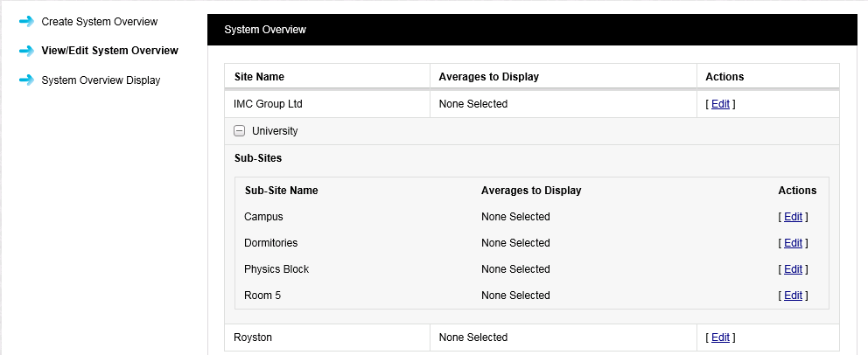Viewport: 868px width, 355px height.
Task: Edit the Physics Block sub-site
Action: (793, 269)
